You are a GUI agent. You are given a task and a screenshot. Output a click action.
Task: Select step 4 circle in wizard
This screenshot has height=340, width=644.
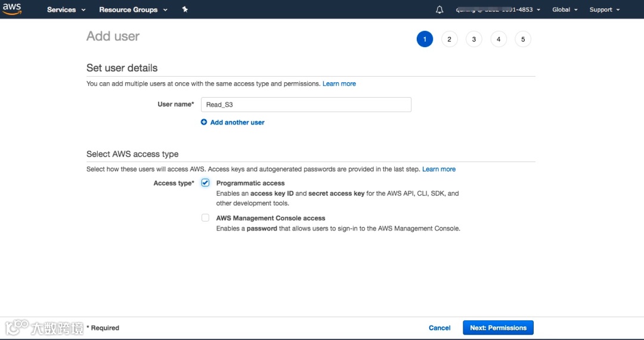(x=498, y=39)
